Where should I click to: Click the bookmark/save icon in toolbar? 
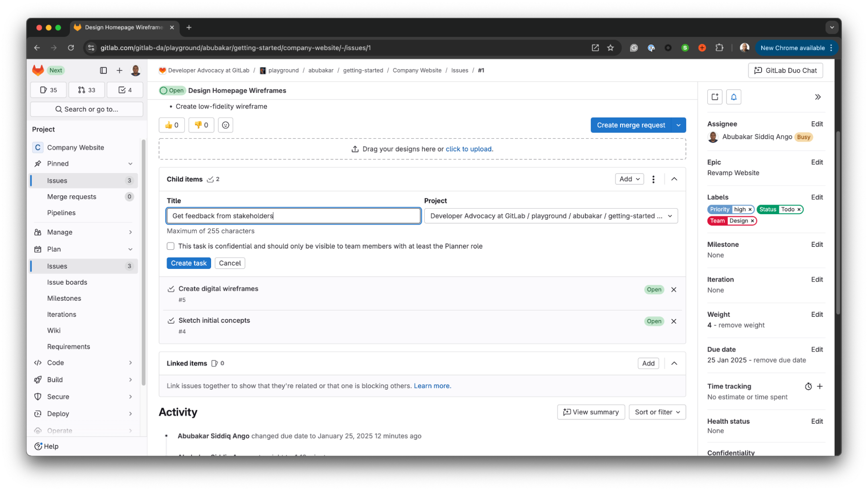pyautogui.click(x=611, y=48)
